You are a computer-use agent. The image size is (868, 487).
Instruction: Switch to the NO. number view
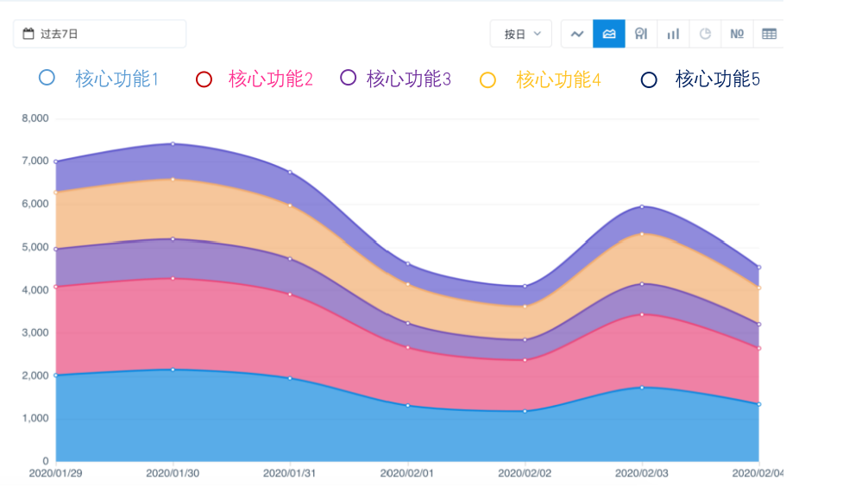pyautogui.click(x=737, y=34)
